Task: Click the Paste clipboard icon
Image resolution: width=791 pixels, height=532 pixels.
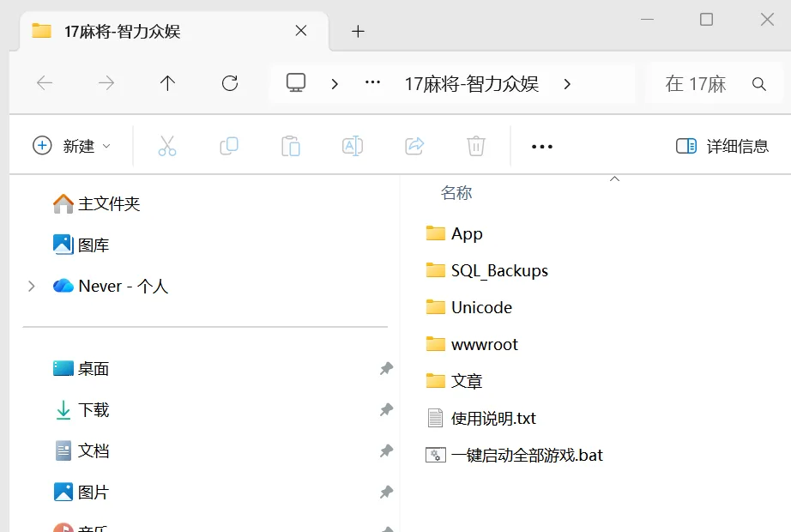Action: tap(291, 146)
